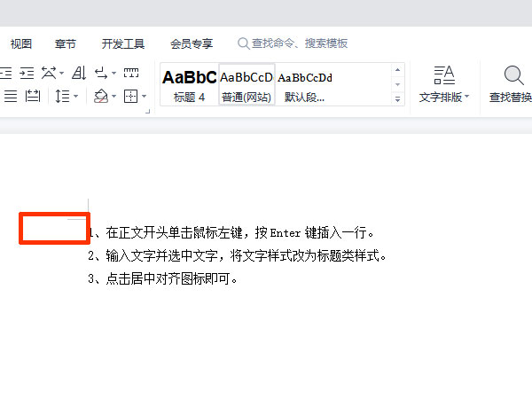Expand the borders dropdown arrow

pyautogui.click(x=144, y=96)
